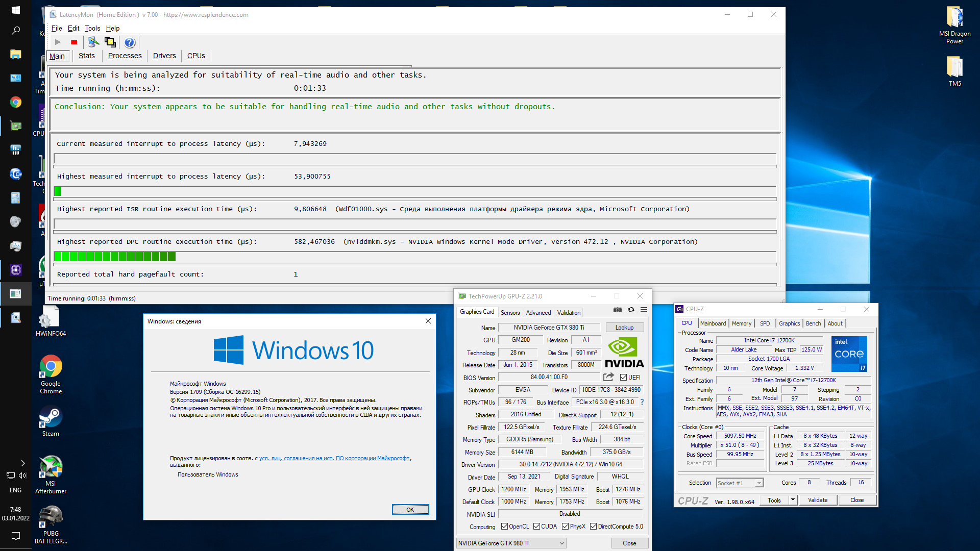Toggle the PhysX checkbox
This screenshot has height=551, width=980.
tap(565, 527)
